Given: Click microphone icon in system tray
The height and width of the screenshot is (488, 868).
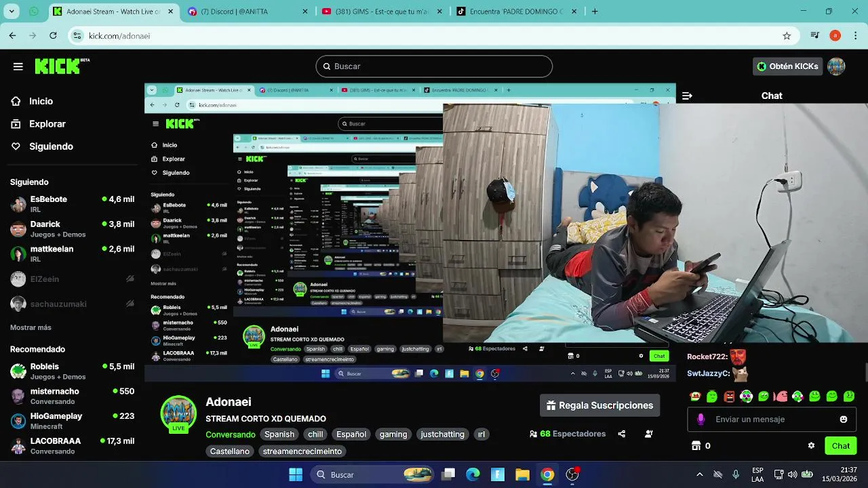Looking at the screenshot, I should (x=736, y=474).
